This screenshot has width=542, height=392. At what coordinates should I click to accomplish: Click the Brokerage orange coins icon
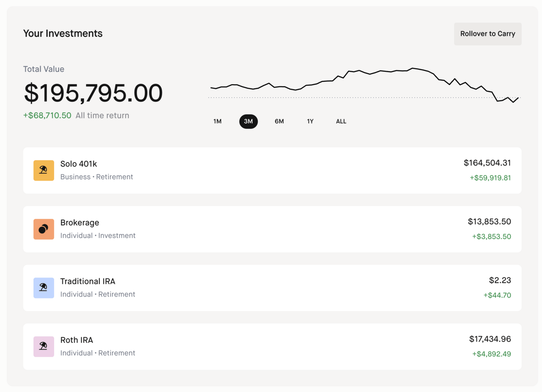click(x=44, y=229)
